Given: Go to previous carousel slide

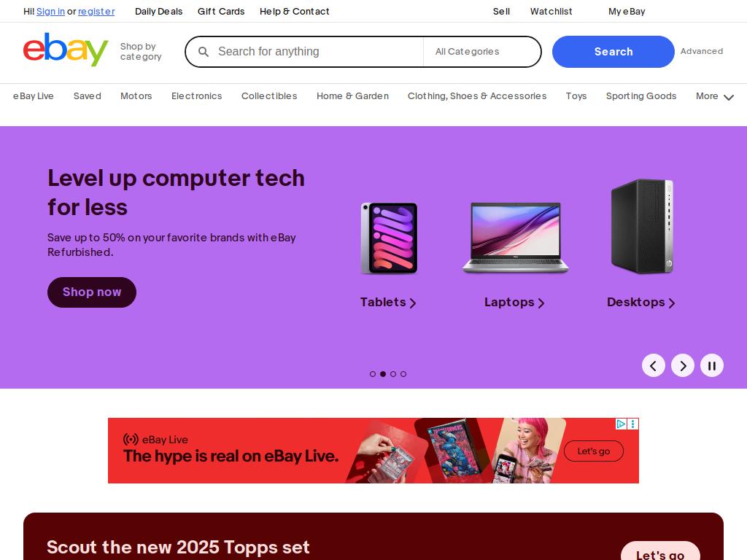Looking at the screenshot, I should [x=653, y=366].
